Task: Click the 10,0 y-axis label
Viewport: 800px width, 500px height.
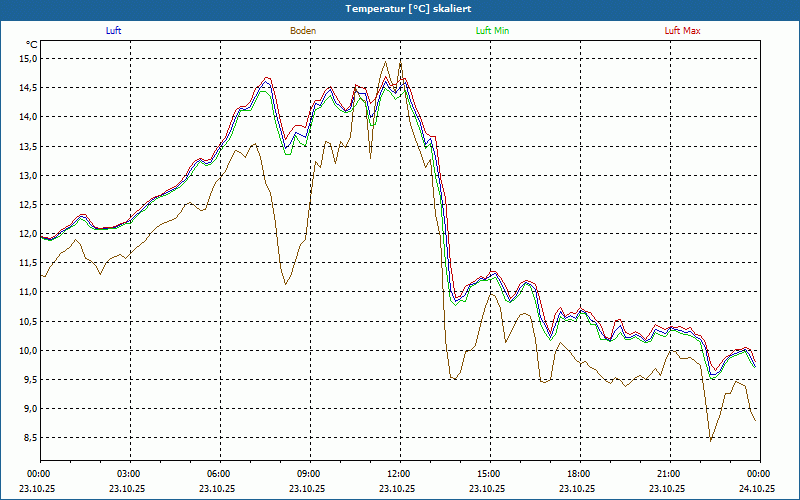Action: [29, 351]
